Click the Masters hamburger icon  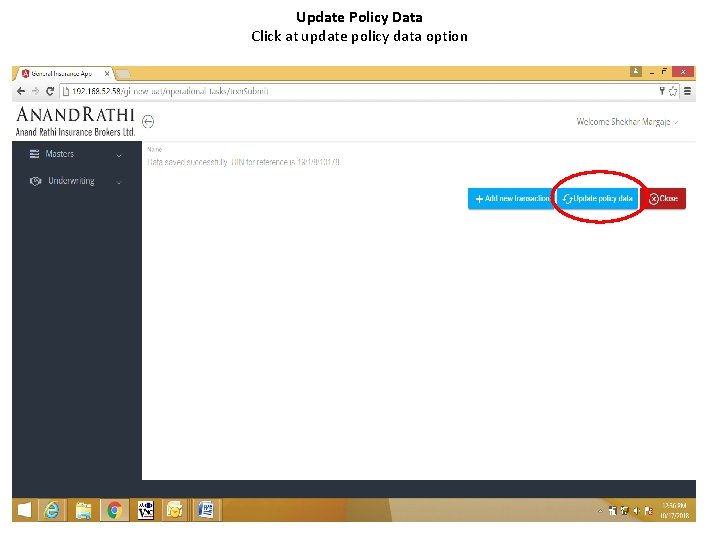point(34,154)
